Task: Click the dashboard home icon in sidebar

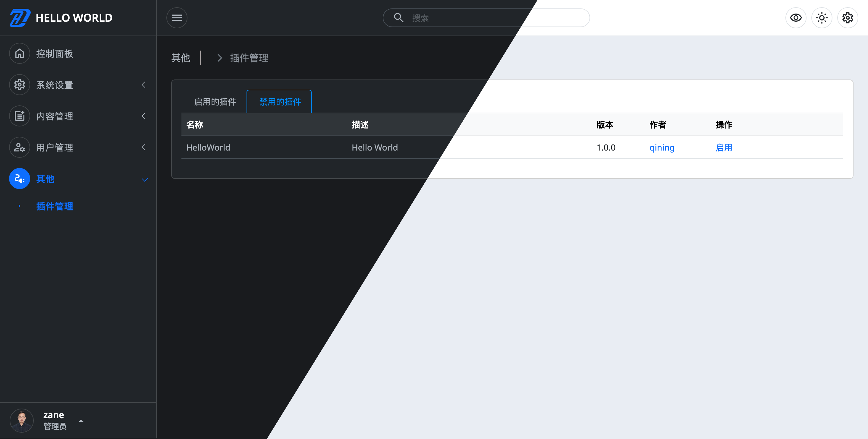Action: point(20,53)
